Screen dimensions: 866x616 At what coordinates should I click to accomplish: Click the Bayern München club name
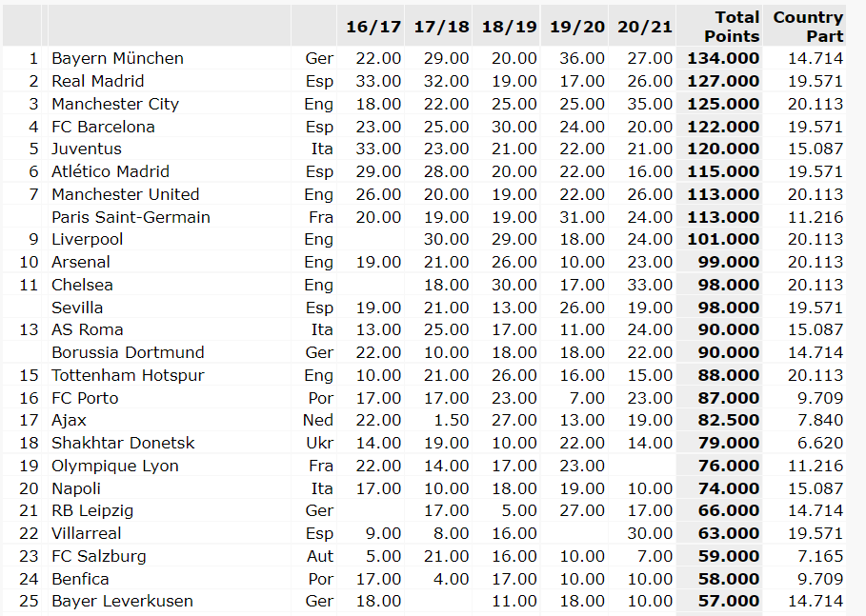117,58
